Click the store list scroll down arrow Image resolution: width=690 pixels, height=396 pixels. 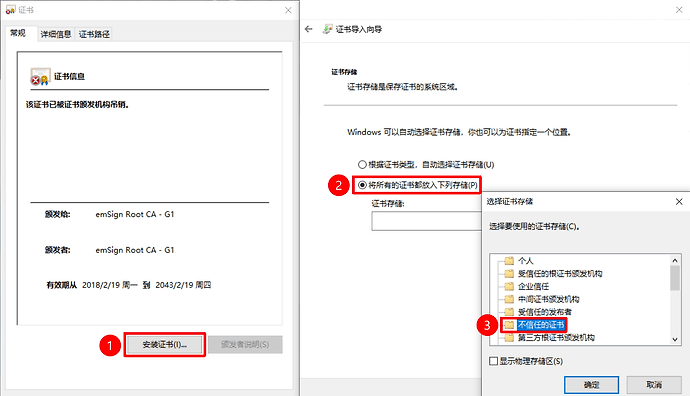[x=675, y=339]
